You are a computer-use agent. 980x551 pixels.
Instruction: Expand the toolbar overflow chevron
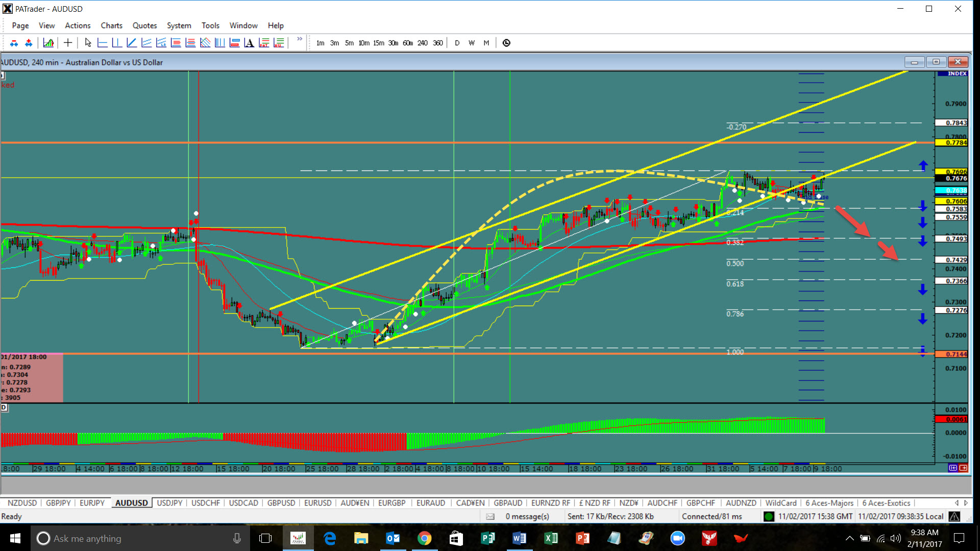pyautogui.click(x=300, y=39)
